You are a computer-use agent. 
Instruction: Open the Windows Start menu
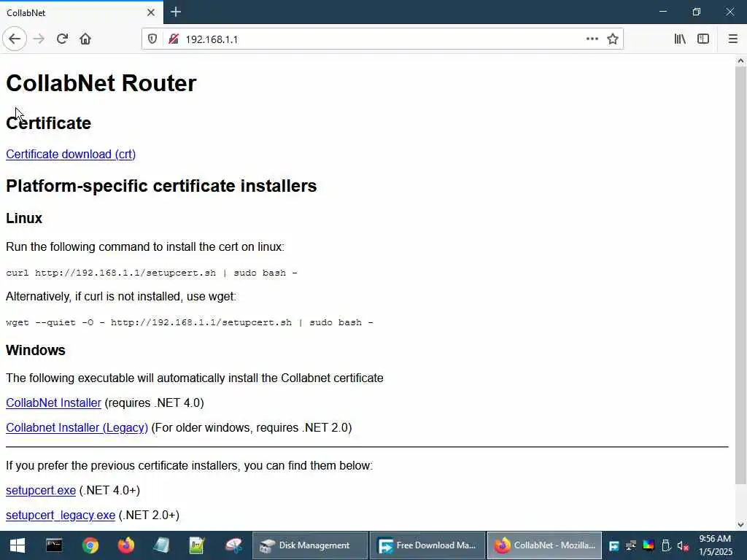[x=18, y=545]
